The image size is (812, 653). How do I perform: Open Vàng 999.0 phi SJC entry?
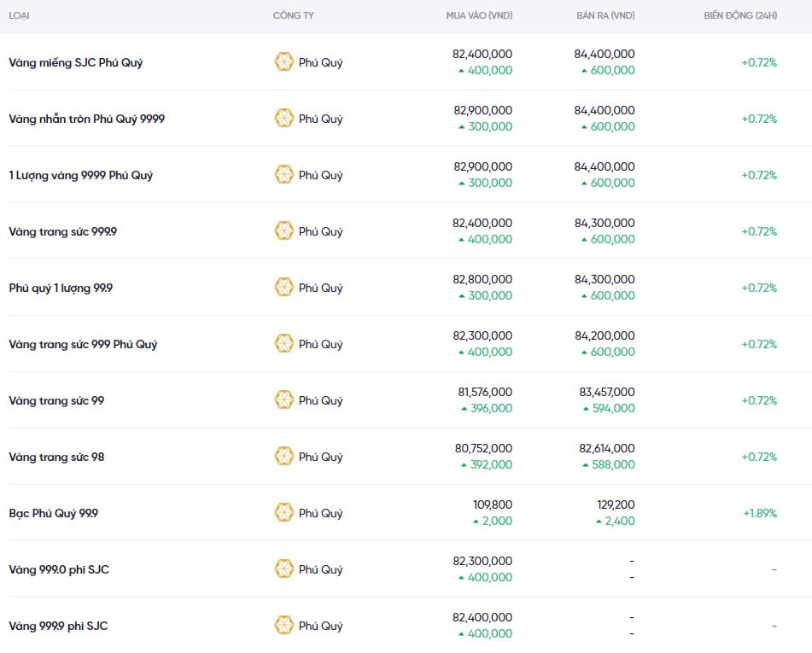click(x=58, y=569)
